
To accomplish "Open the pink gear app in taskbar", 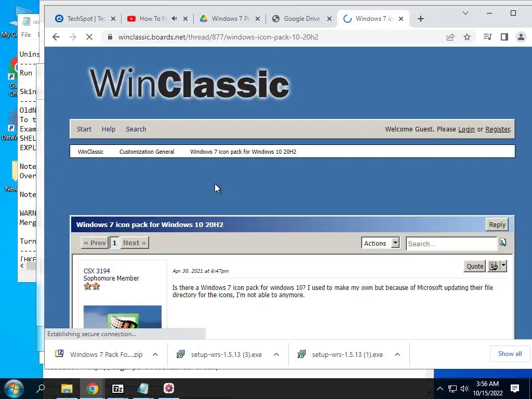I will coord(169,388).
